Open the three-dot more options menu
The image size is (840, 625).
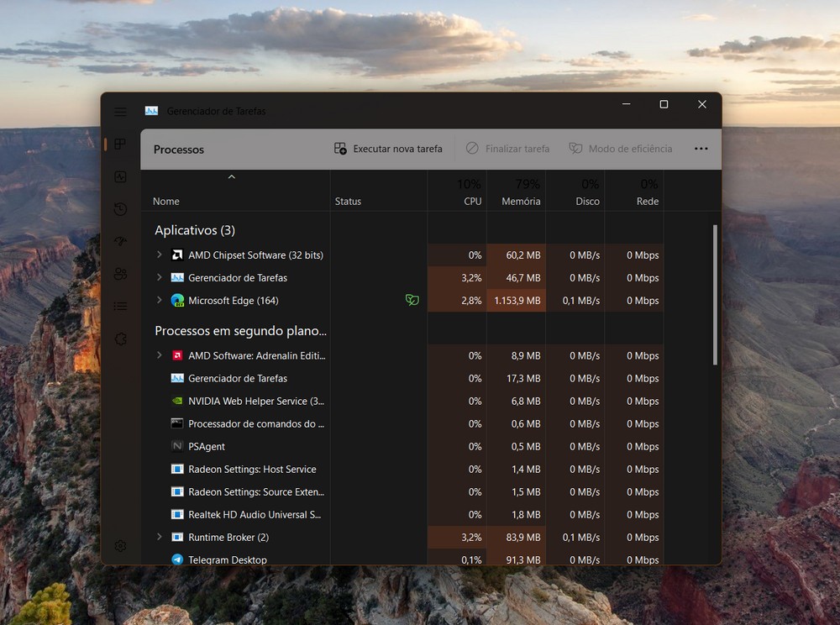pyautogui.click(x=701, y=149)
